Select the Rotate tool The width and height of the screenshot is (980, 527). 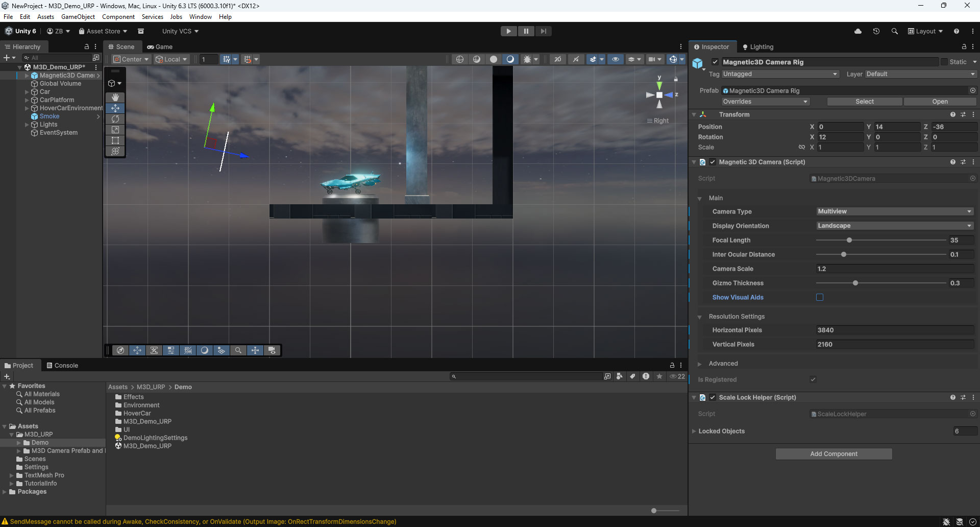(115, 119)
